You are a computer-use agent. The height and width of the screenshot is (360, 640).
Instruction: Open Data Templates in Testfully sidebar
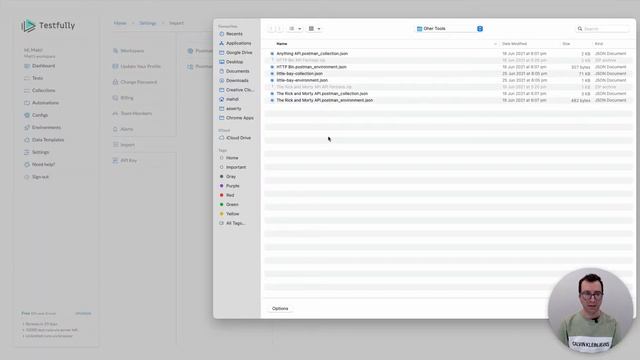pos(48,140)
